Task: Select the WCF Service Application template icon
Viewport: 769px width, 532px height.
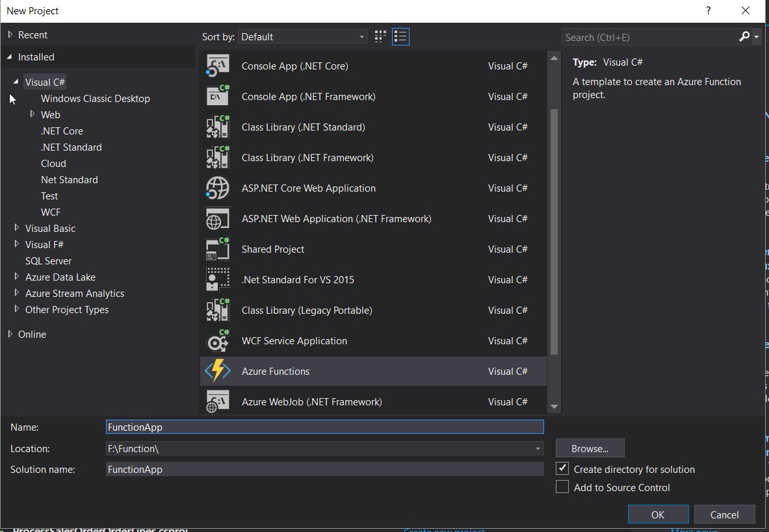Action: coord(218,340)
